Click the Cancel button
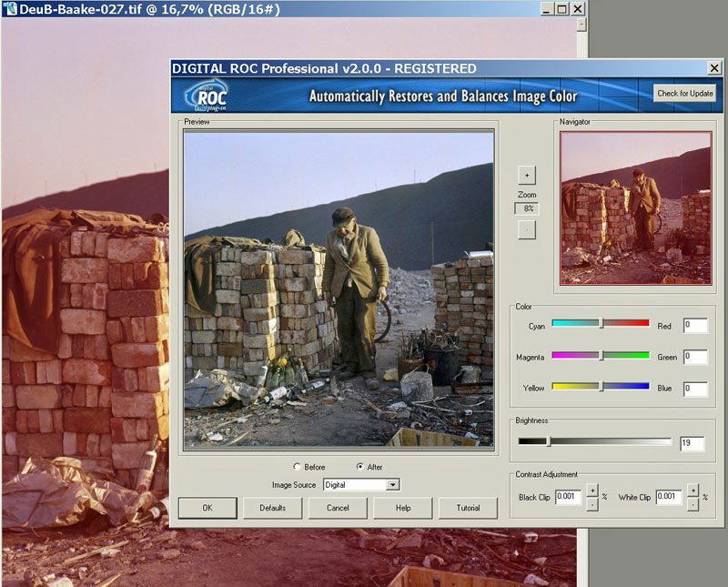728x587 pixels. pyautogui.click(x=338, y=508)
